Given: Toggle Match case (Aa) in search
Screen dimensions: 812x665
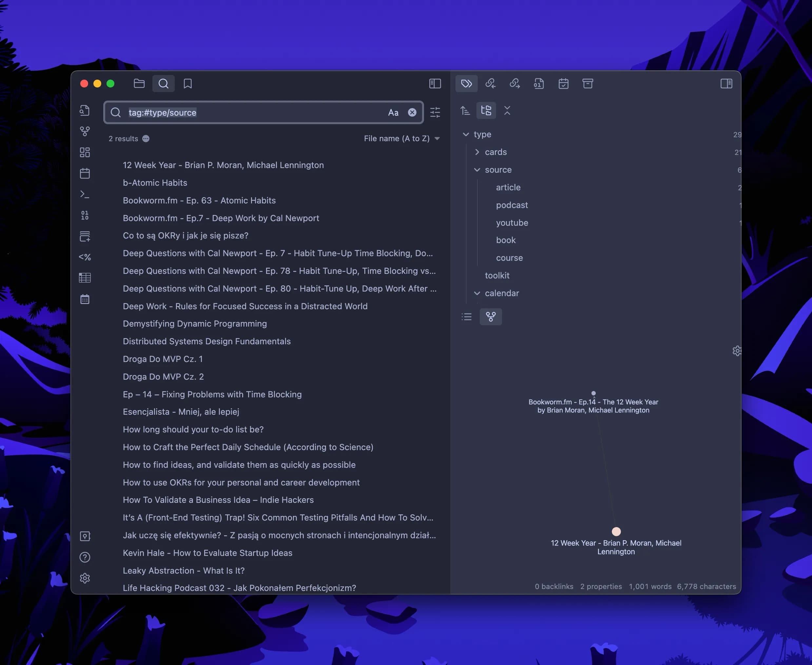Looking at the screenshot, I should [393, 113].
